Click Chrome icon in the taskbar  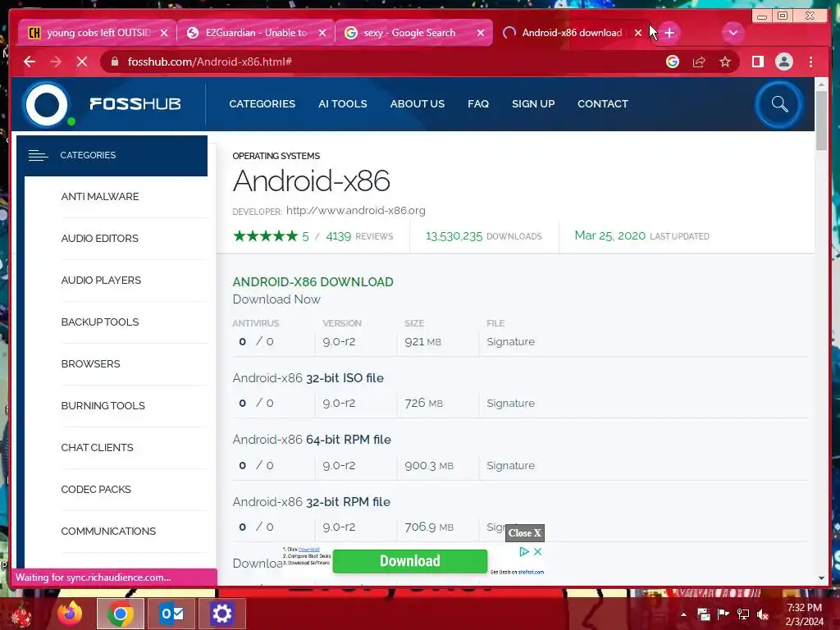coord(121,614)
